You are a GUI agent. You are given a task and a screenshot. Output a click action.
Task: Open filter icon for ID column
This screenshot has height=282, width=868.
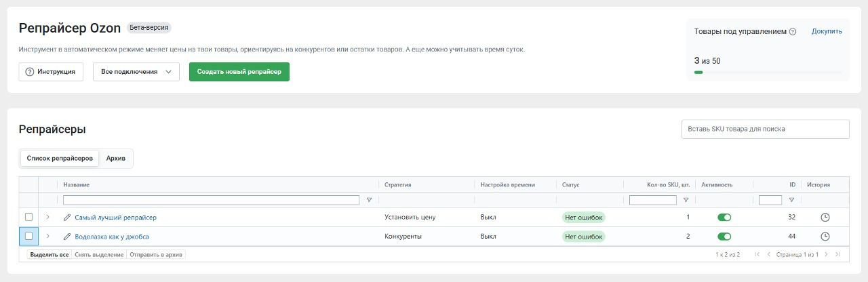791,200
